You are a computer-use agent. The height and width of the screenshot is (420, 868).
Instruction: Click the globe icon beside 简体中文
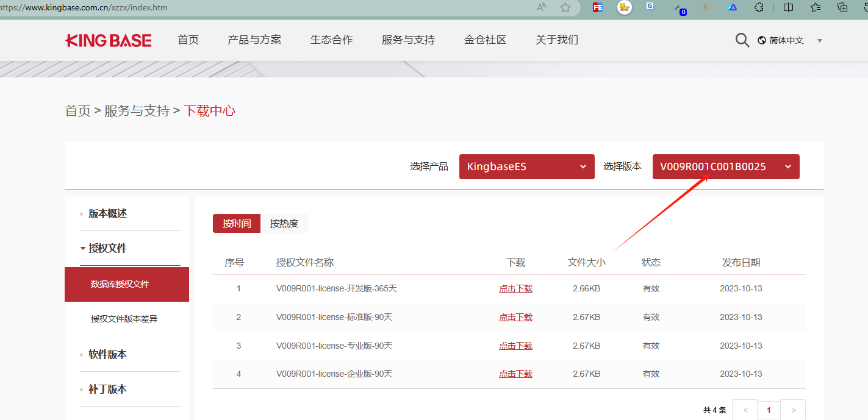[x=761, y=40]
